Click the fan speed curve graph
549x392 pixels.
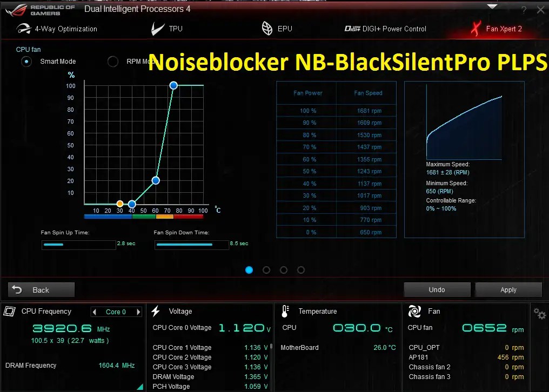[x=464, y=127]
